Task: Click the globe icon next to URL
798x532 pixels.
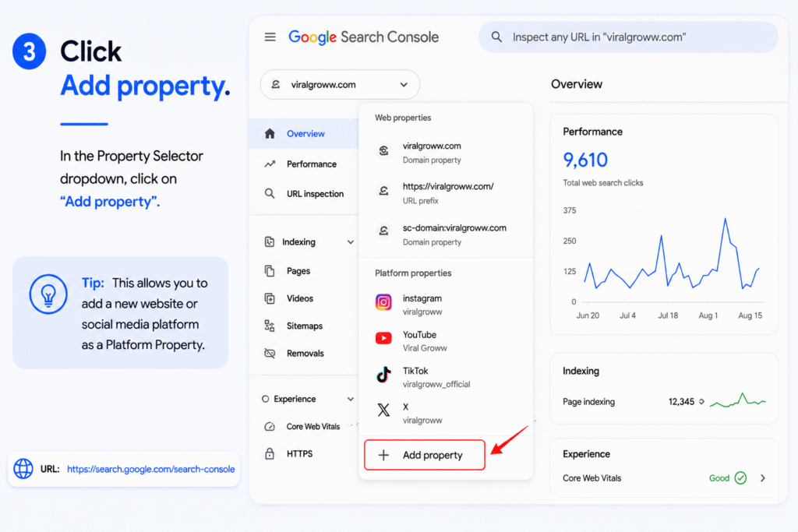Action: pyautogui.click(x=23, y=468)
